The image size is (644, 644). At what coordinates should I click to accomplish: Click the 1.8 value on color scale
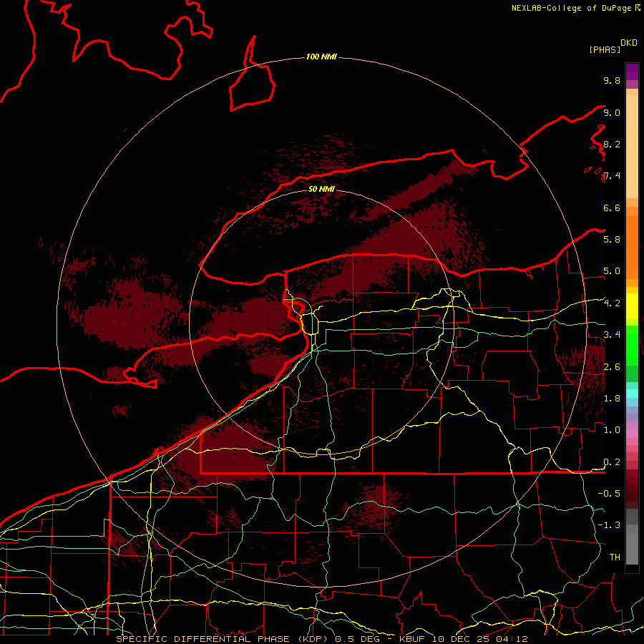click(612, 399)
